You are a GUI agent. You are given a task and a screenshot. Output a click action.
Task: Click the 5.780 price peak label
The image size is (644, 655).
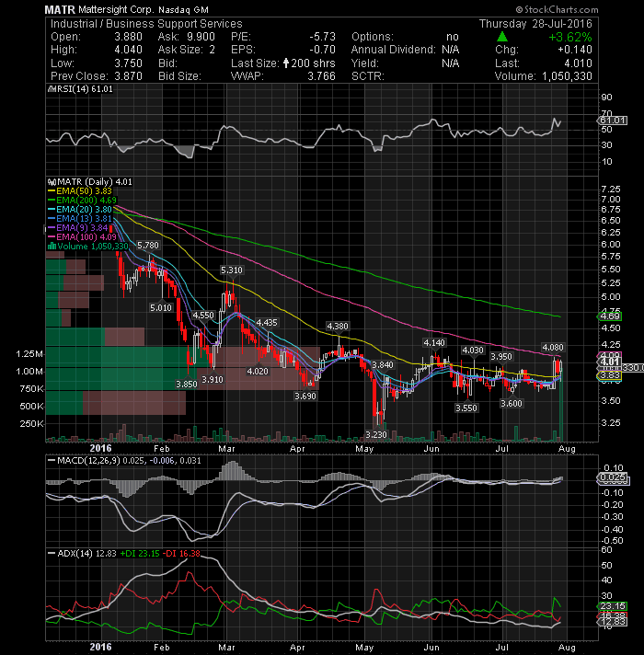tap(148, 246)
